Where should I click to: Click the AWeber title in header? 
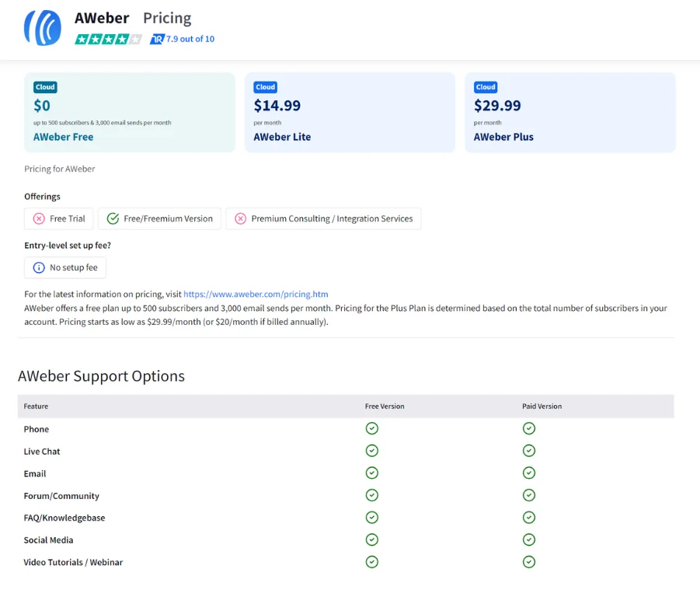click(x=102, y=19)
